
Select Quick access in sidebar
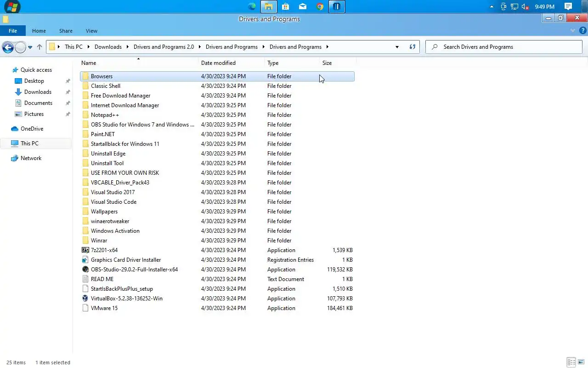(x=36, y=70)
